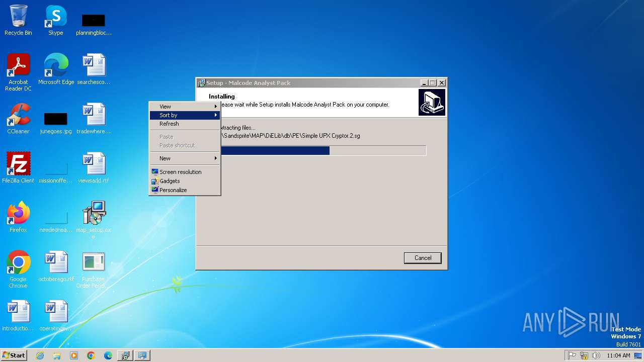
Task: Click the Show desktop button
Action: coord(639,355)
